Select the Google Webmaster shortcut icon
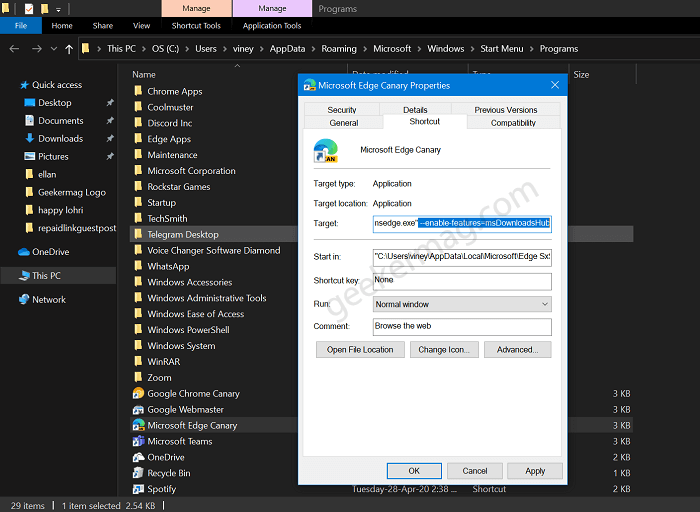 point(138,409)
